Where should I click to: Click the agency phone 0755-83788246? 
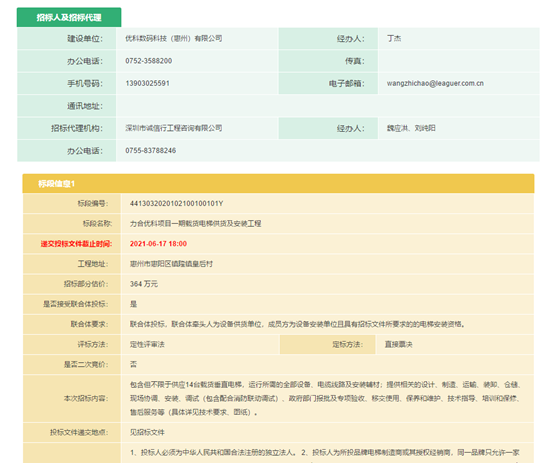click(151, 151)
